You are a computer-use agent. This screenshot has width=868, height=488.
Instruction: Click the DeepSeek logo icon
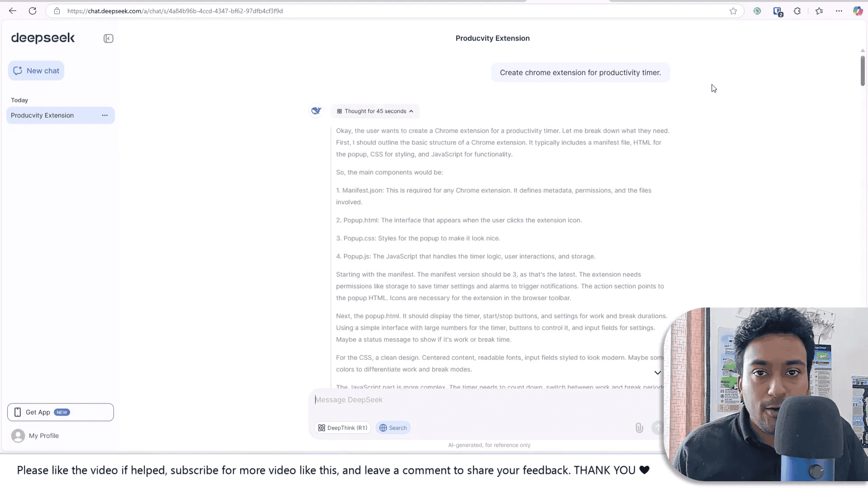42,38
